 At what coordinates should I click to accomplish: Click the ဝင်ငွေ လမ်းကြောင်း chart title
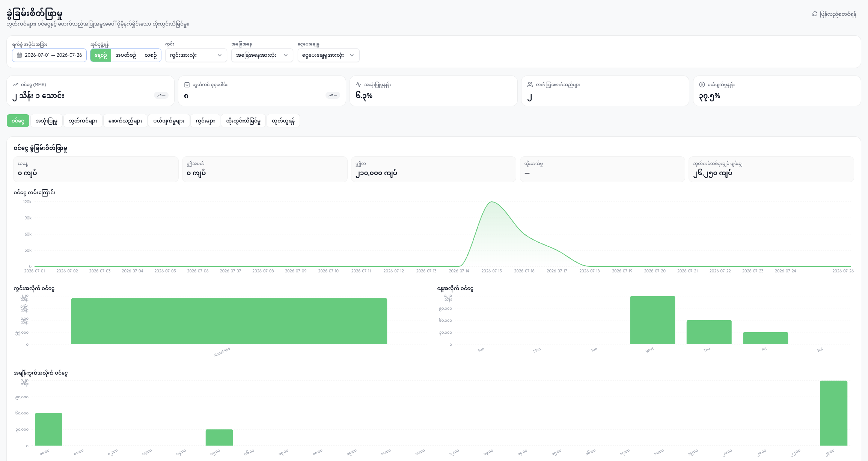pos(35,192)
